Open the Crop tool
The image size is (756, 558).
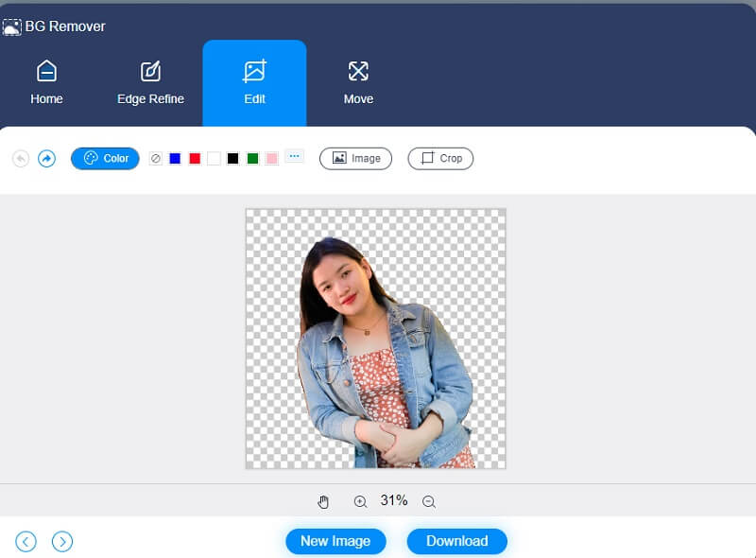439,158
